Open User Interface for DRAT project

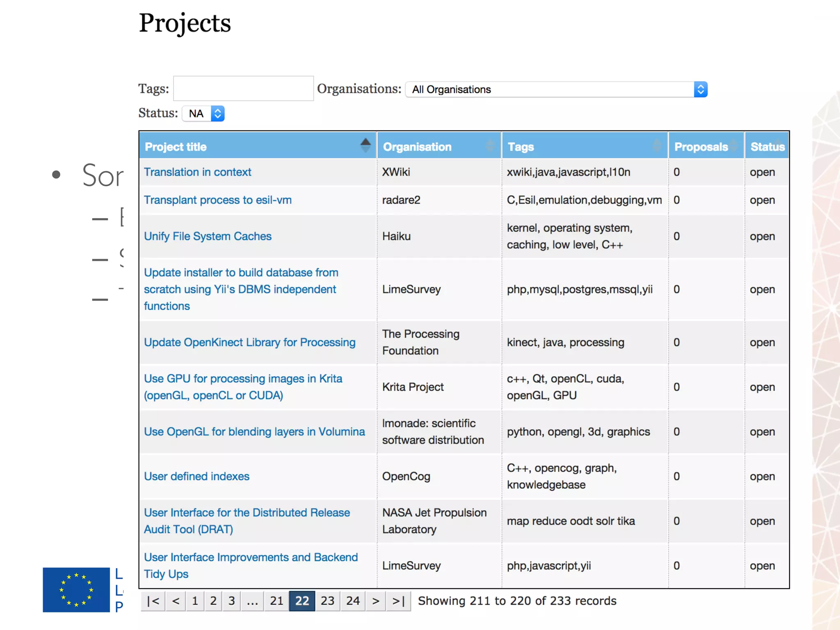(x=247, y=521)
